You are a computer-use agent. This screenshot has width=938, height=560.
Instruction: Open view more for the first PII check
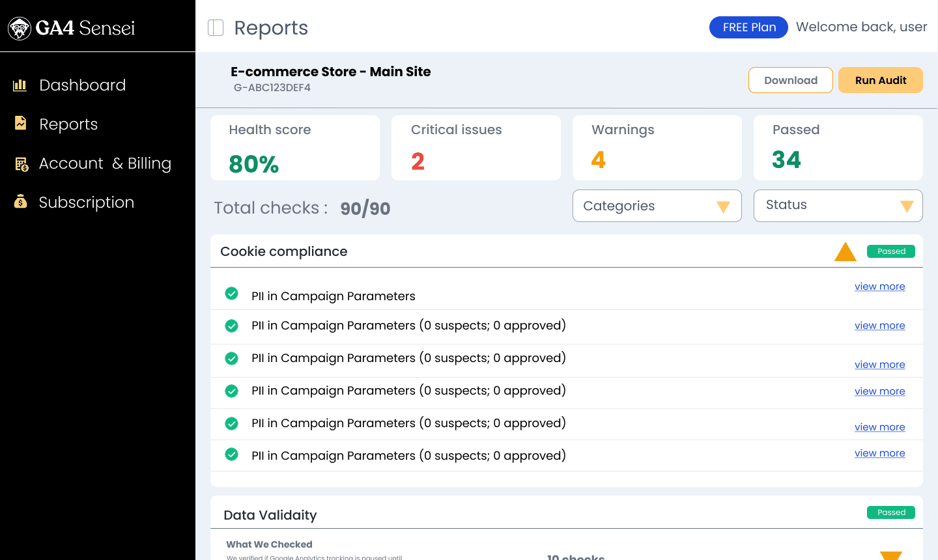(879, 287)
